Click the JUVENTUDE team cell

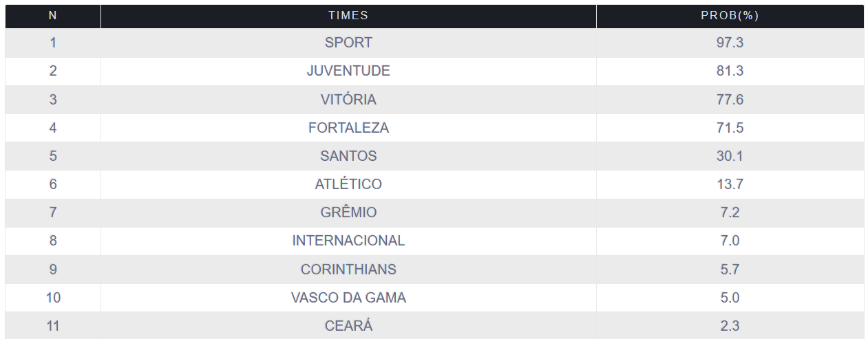pos(348,71)
